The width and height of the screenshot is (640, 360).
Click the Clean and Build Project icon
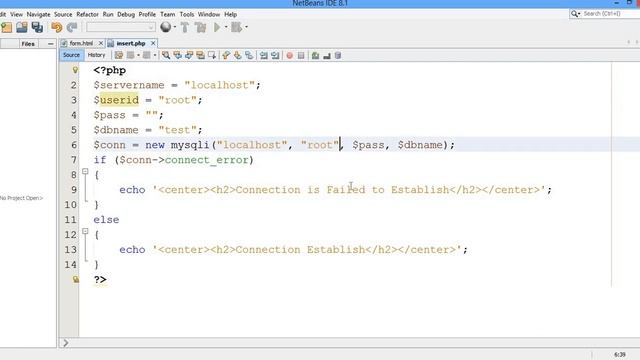(200, 27)
